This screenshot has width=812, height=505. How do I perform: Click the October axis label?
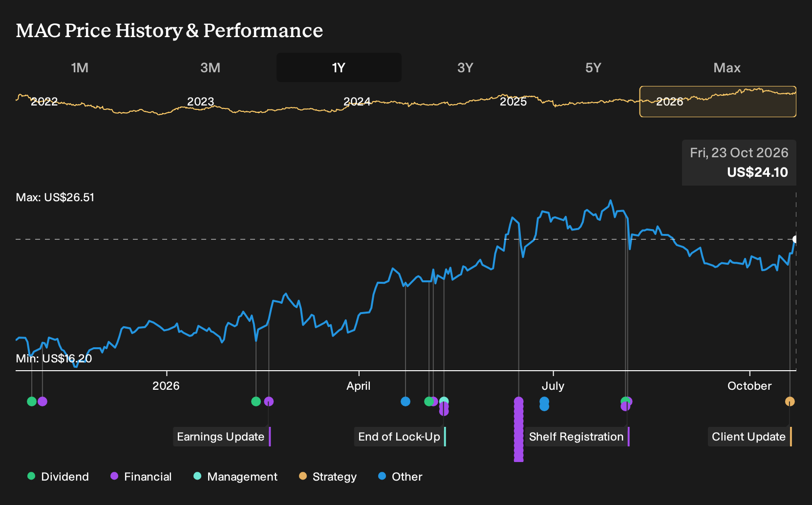click(x=749, y=386)
